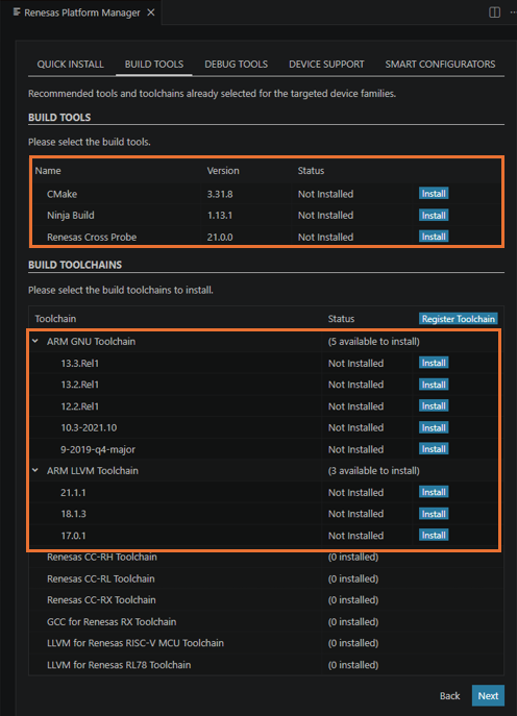Click the 17.0.1 version text

(73, 536)
